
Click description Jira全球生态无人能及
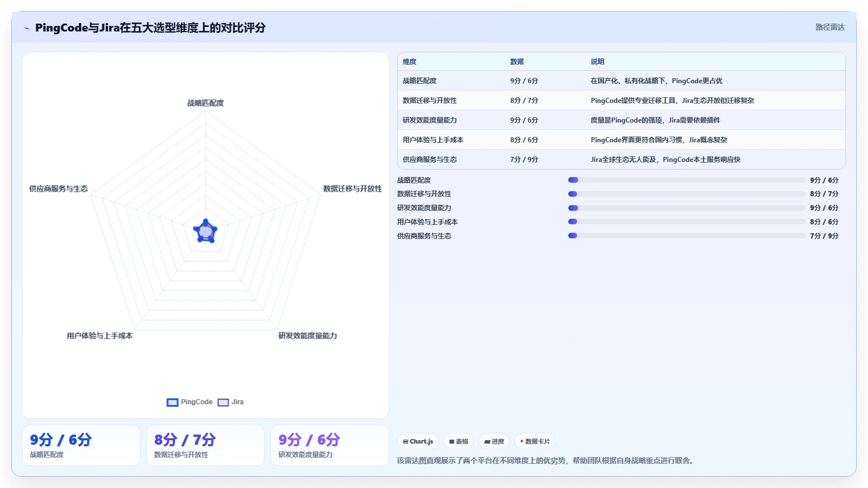point(665,160)
